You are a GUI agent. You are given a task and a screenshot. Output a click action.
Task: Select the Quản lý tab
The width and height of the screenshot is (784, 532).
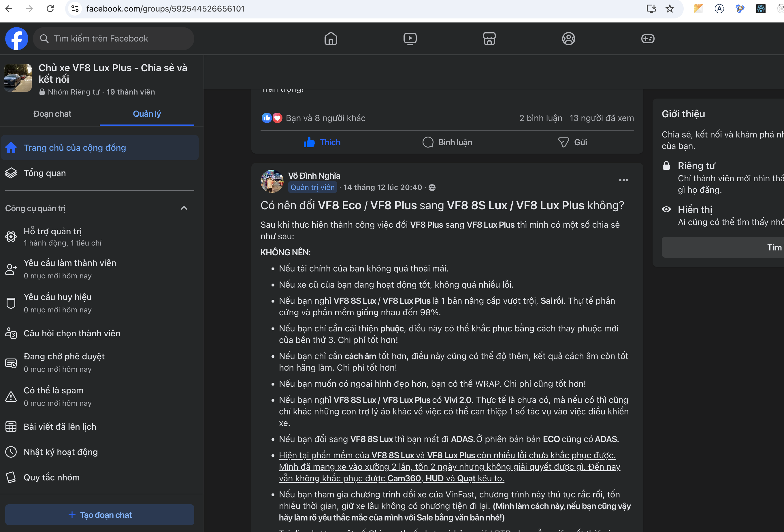click(x=147, y=114)
